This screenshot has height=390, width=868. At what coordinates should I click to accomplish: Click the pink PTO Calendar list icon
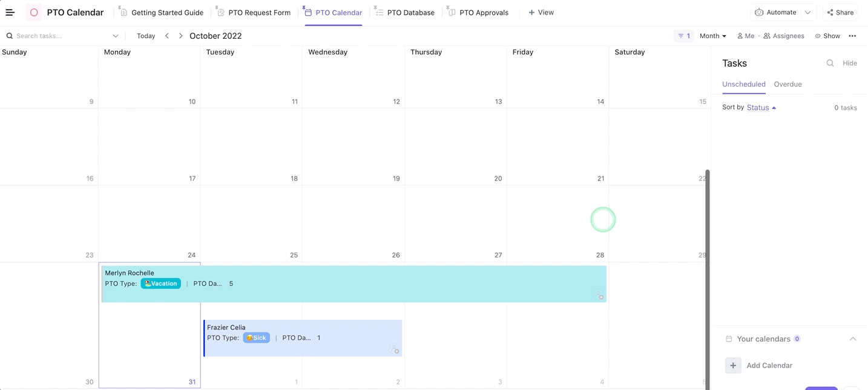(34, 12)
